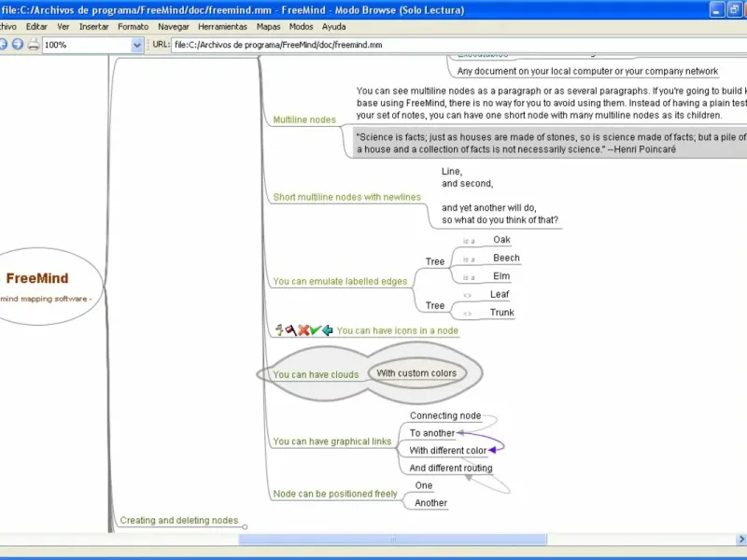Viewport: 747px width, 560px height.
Task: Click the printer icon in toolbar
Action: click(34, 45)
